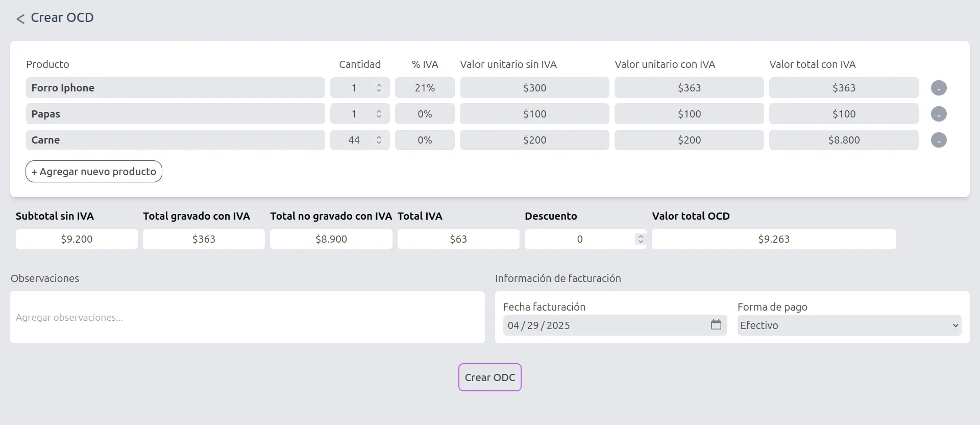
Task: Adjust the Descuento value spinner
Action: pyautogui.click(x=641, y=239)
